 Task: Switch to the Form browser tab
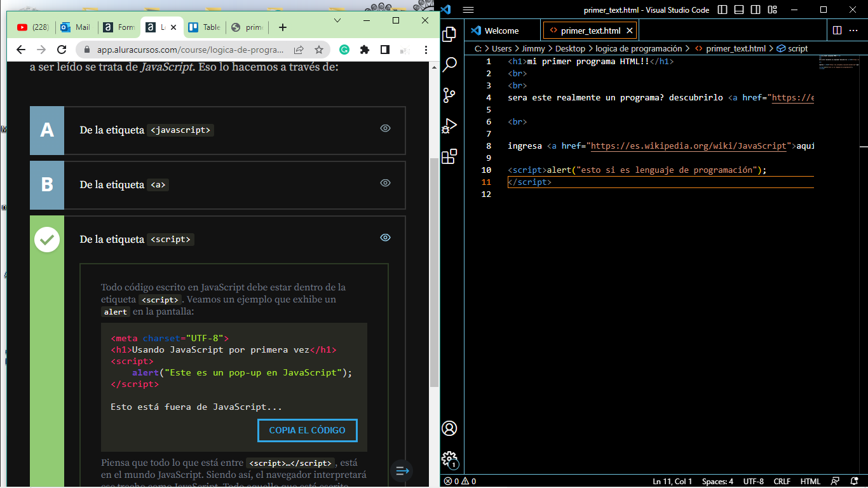[119, 27]
